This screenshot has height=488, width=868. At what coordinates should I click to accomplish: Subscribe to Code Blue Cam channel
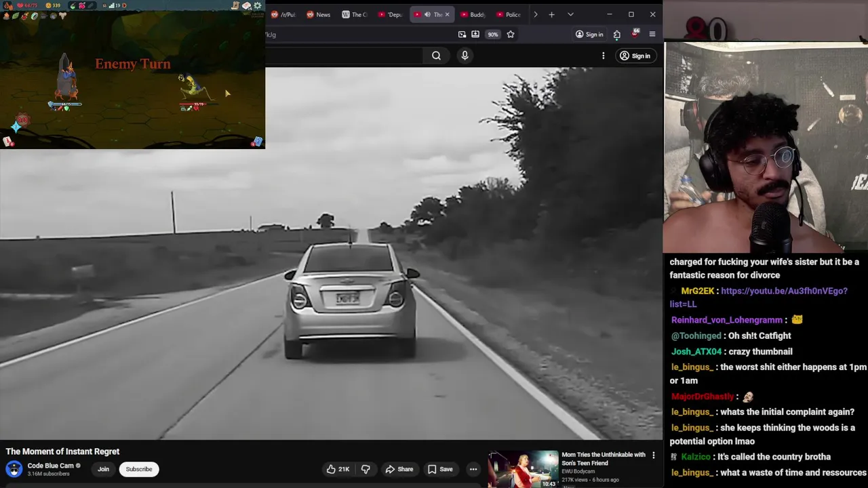139,469
